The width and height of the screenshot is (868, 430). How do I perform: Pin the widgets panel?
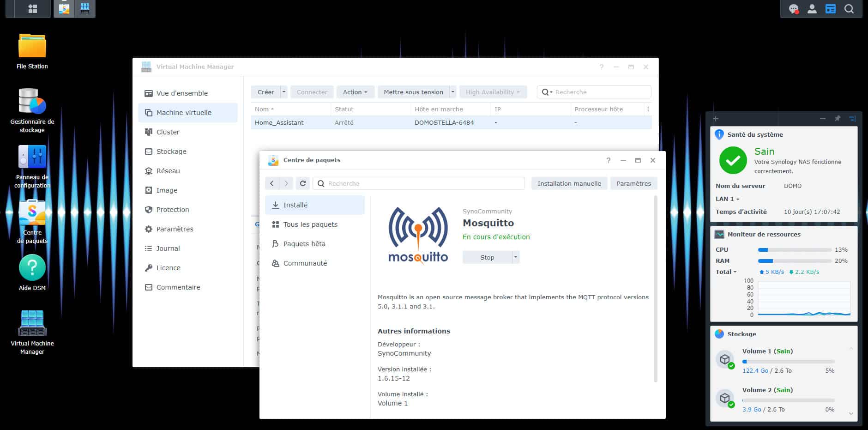point(838,119)
